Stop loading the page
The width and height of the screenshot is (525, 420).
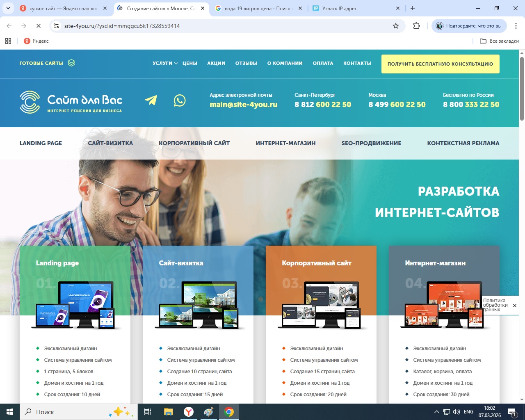tap(38, 26)
